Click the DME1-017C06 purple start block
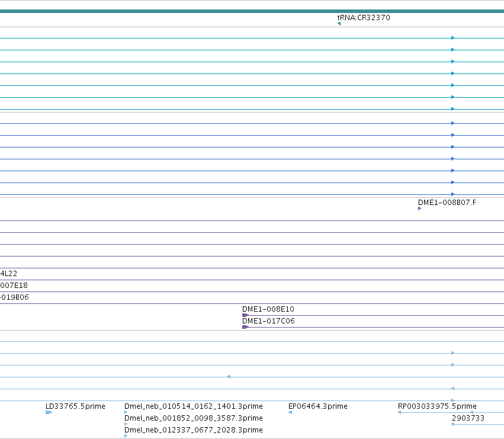The height and width of the screenshot is (439, 504). point(245,327)
